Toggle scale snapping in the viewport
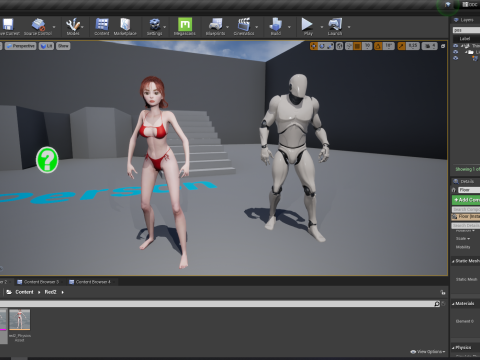Image resolution: width=480 pixels, height=360 pixels. click(401, 46)
